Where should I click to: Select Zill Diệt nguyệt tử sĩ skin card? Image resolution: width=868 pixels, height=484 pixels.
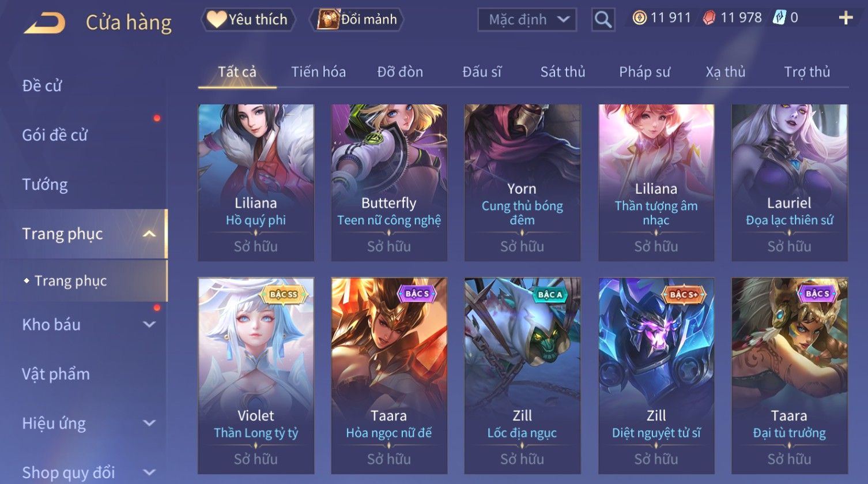tap(656, 376)
